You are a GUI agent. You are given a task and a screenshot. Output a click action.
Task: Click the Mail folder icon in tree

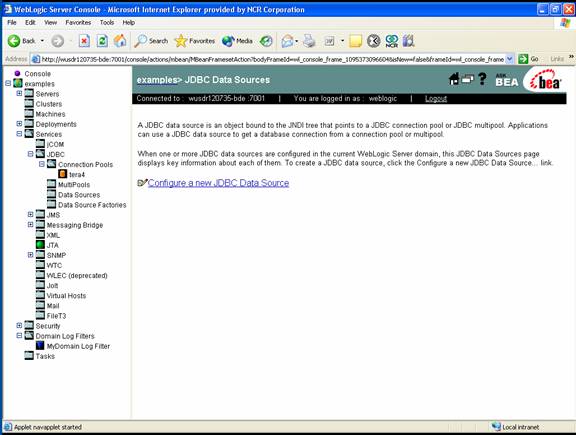(40, 305)
